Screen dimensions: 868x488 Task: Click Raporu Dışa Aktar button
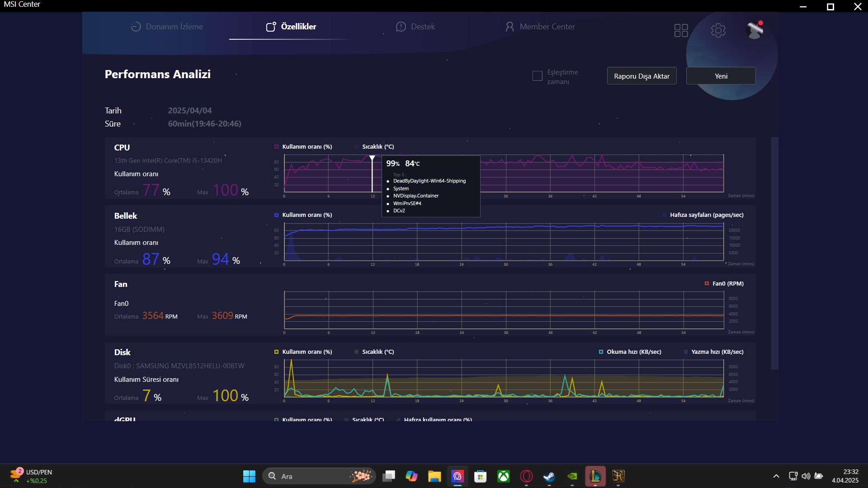pos(642,76)
